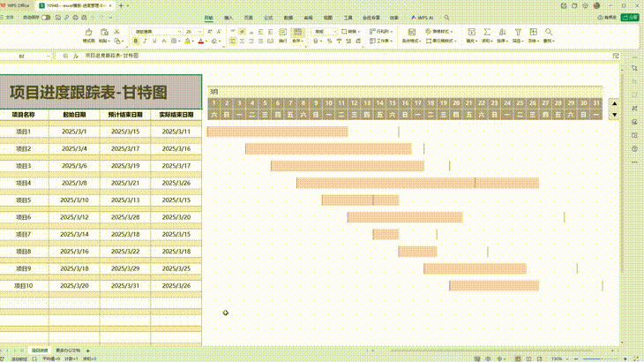Click the green Share (分享) button
Screen dimensions: 644x362
coord(632,17)
